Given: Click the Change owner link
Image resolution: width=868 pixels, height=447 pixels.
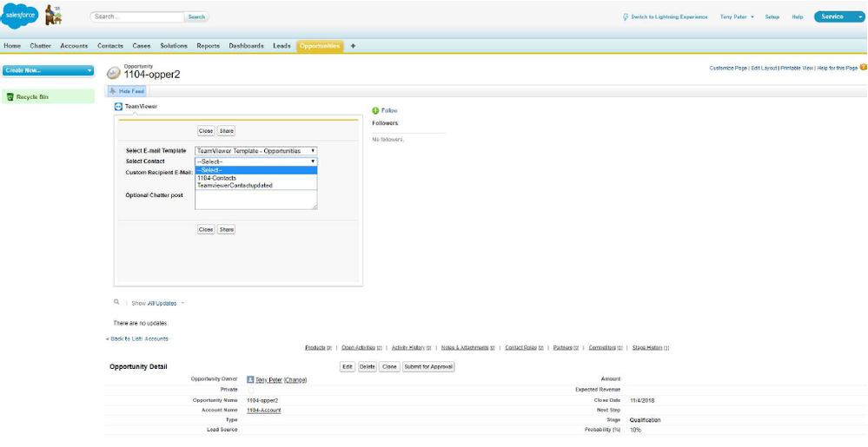Looking at the screenshot, I should [295, 380].
